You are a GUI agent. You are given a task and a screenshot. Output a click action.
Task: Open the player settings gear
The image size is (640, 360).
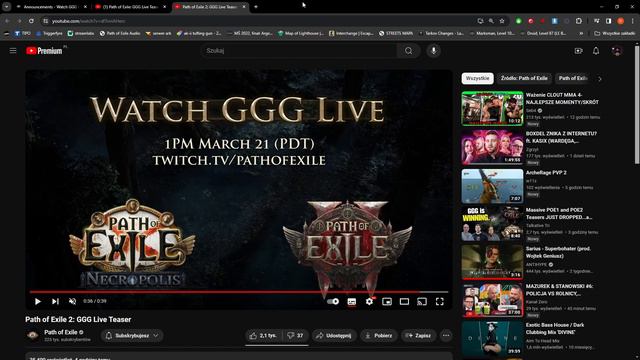(369, 301)
